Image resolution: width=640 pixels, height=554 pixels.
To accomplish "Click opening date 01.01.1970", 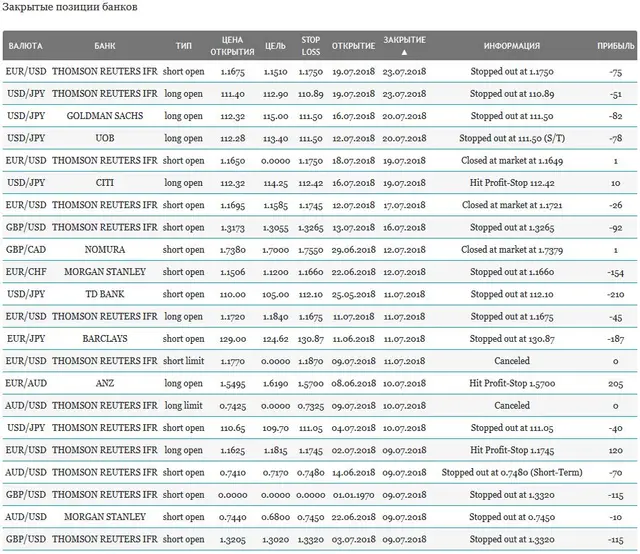I will 353,495.
